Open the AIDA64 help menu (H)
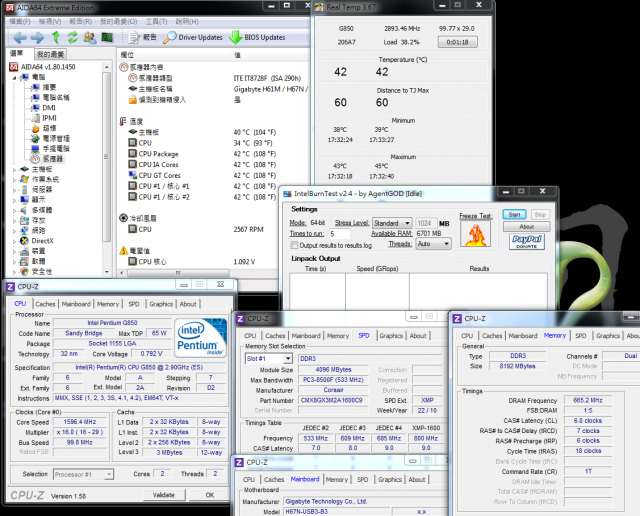The image size is (640, 516). click(187, 21)
